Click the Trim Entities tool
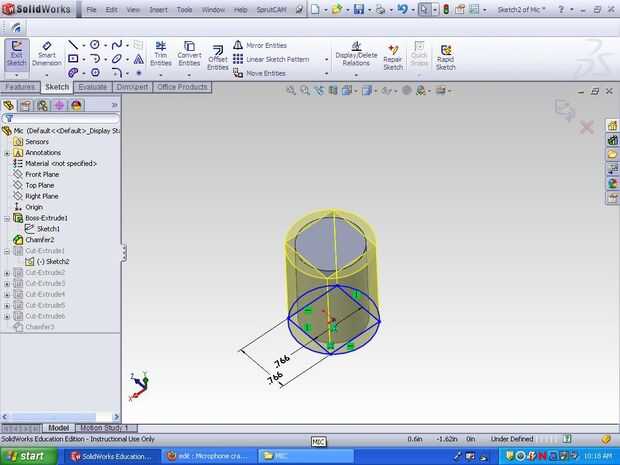 tap(161, 54)
